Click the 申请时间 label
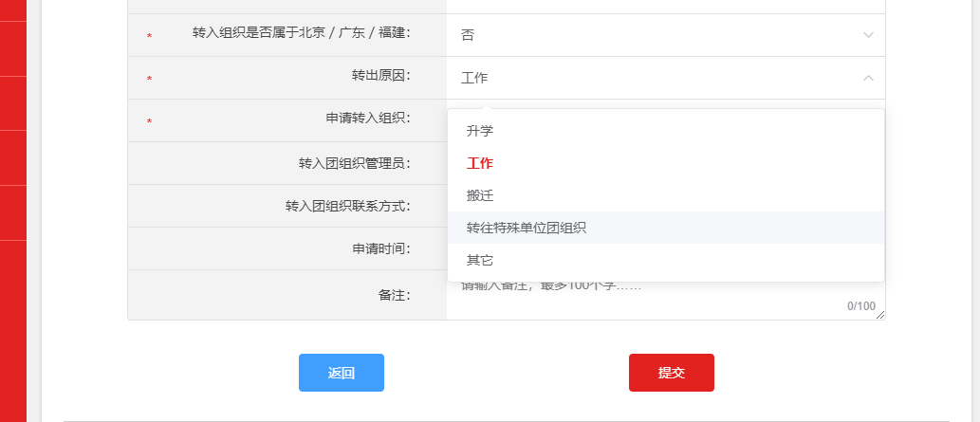The width and height of the screenshot is (980, 422). (374, 248)
